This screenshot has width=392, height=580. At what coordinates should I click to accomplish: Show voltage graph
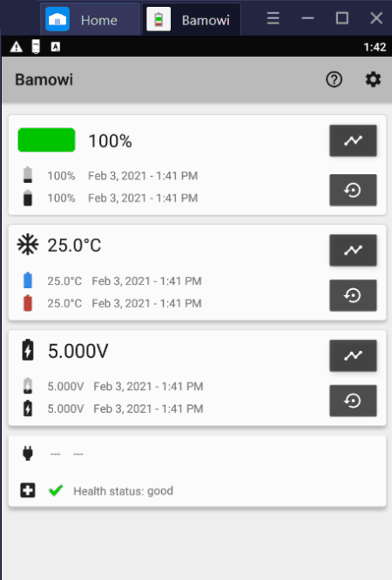tap(353, 355)
